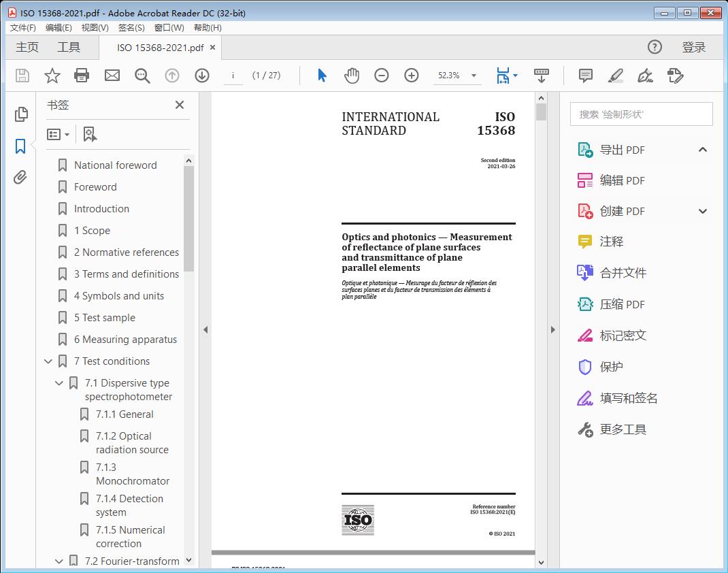Image resolution: width=728 pixels, height=573 pixels.
Task: Add file to starred favorites
Action: click(x=52, y=76)
